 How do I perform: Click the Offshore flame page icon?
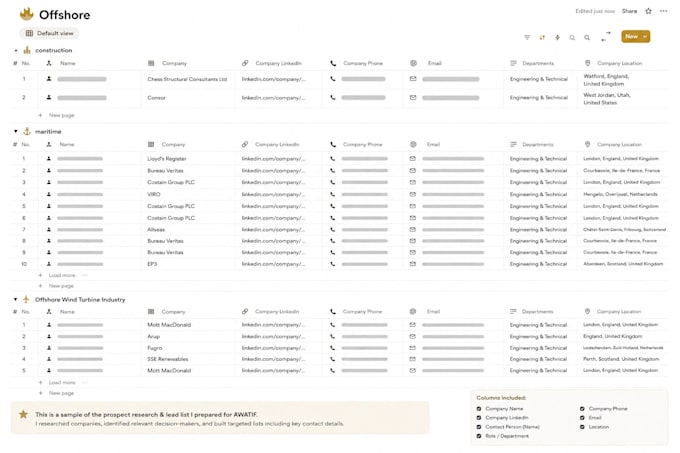pyautogui.click(x=26, y=14)
